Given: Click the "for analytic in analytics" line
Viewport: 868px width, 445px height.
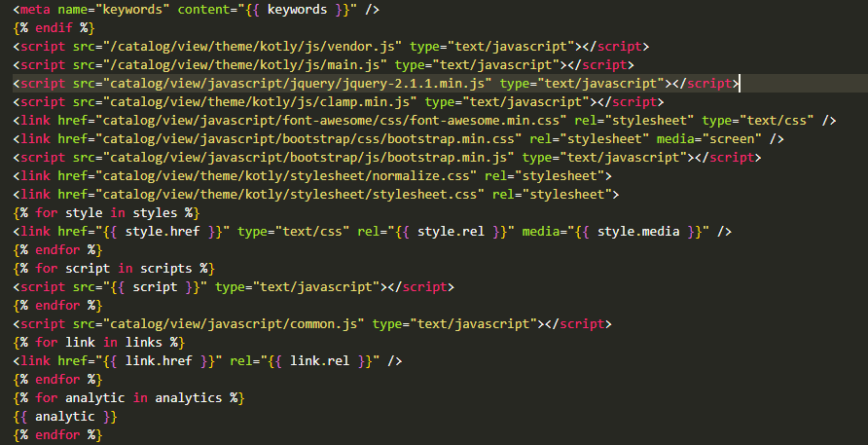Looking at the screenshot, I should click(128, 398).
